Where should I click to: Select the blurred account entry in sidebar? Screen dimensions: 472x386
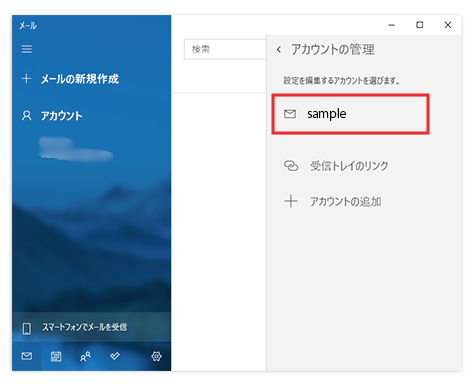[76, 149]
